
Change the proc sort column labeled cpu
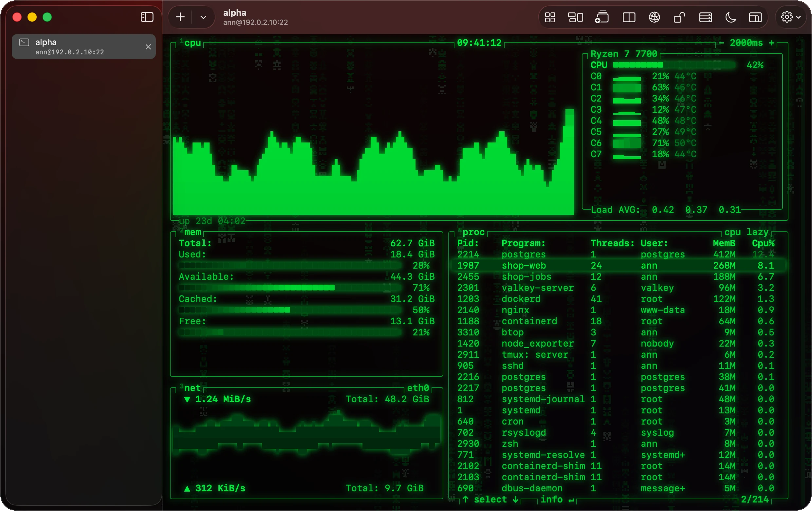point(732,232)
